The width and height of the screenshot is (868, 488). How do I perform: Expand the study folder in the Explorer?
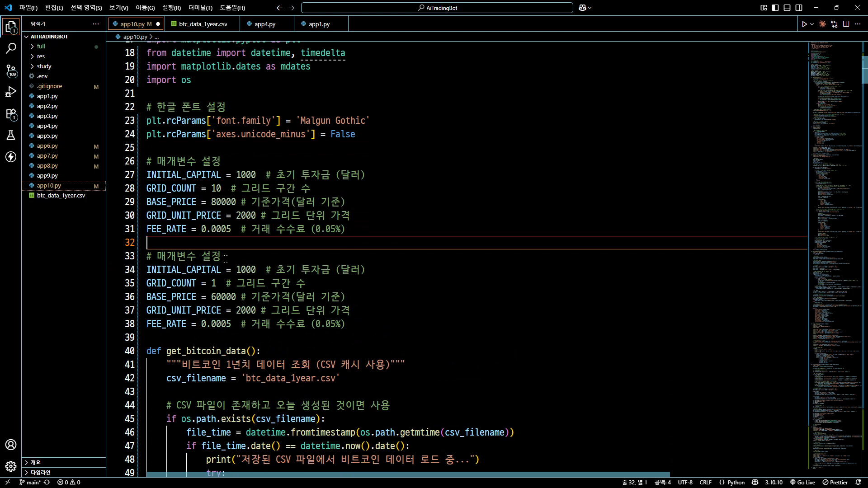pyautogui.click(x=44, y=66)
